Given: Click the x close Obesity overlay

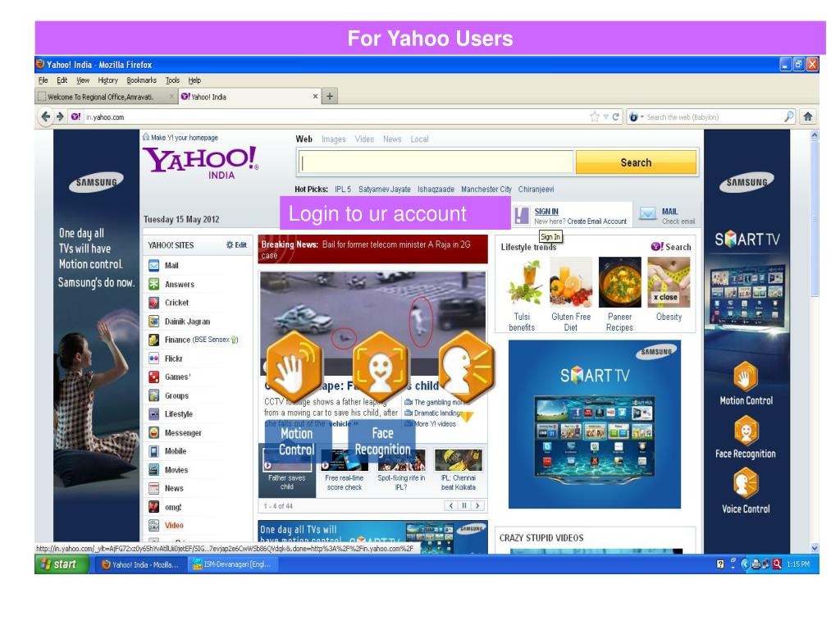Looking at the screenshot, I should click(665, 297).
